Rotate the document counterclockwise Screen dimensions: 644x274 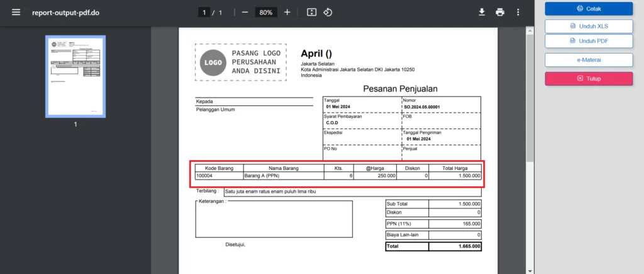pyautogui.click(x=328, y=13)
